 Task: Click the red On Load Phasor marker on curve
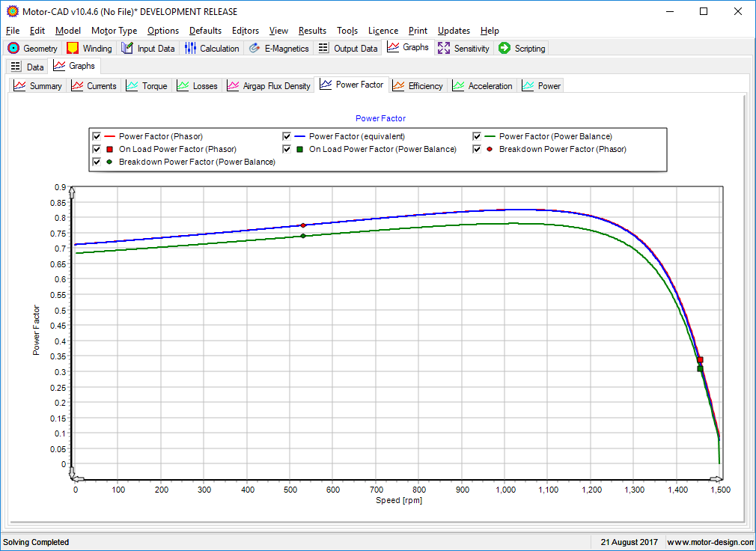coord(700,359)
